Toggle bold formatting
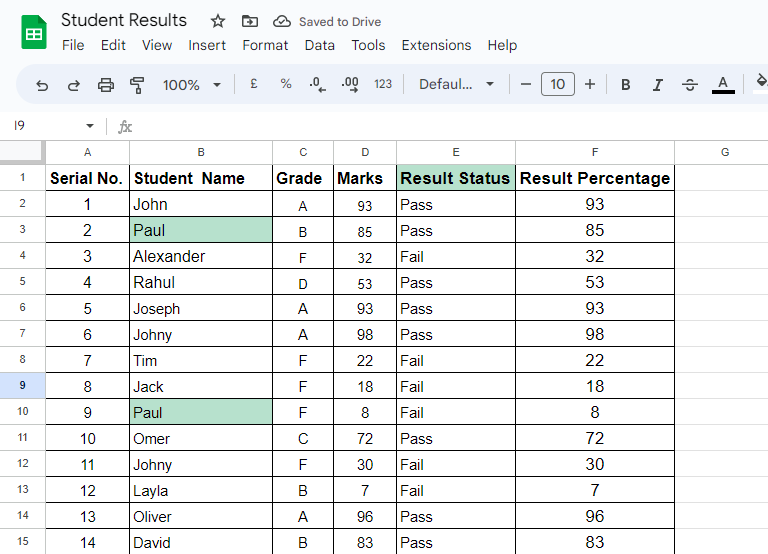The width and height of the screenshot is (768, 554). point(625,85)
